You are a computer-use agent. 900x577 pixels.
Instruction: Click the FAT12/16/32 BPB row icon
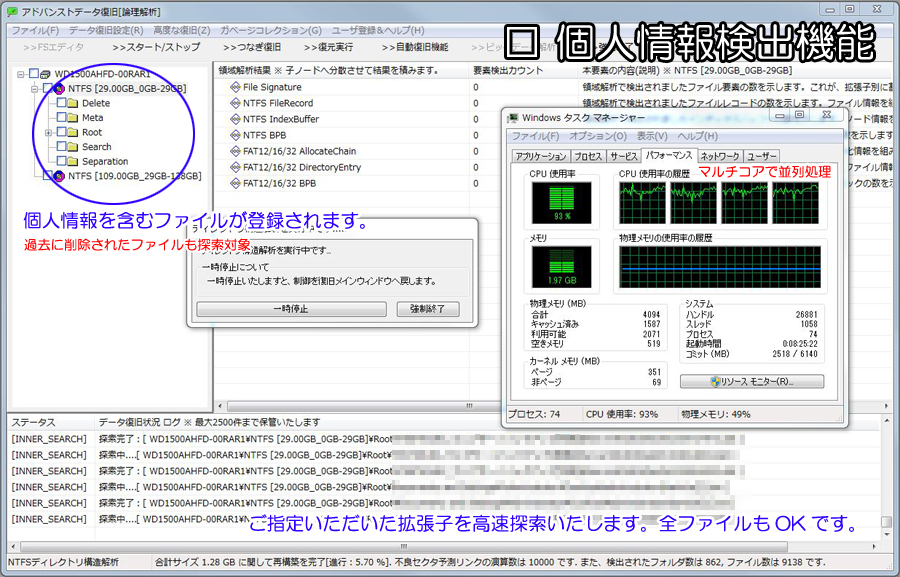235,184
